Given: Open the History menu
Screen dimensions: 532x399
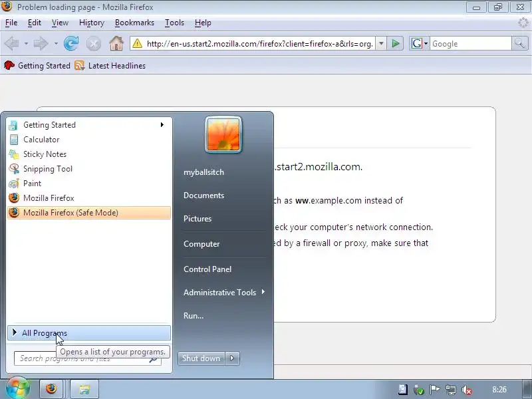Looking at the screenshot, I should pyautogui.click(x=92, y=23).
